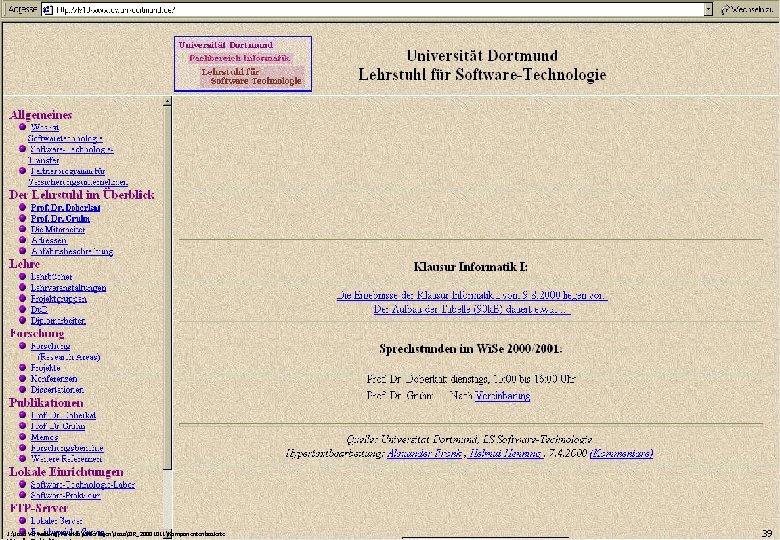
Task: Click the Klausur Informatik I heading
Action: [471, 267]
